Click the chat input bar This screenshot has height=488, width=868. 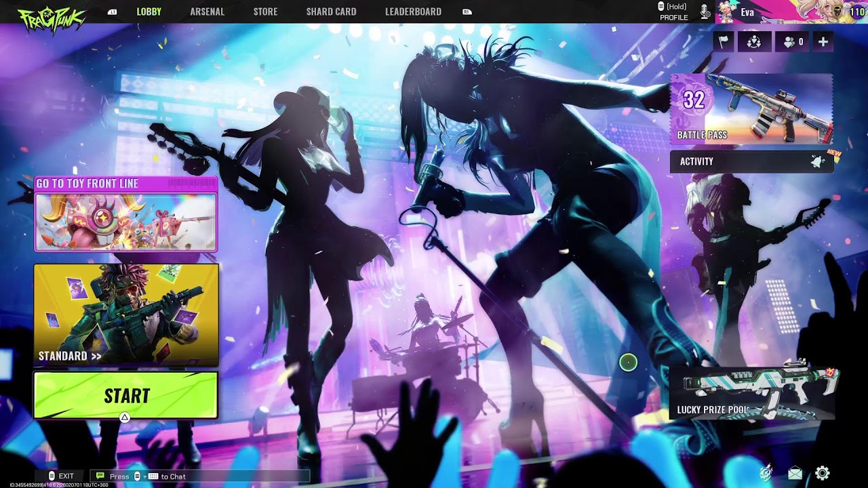coord(201,476)
